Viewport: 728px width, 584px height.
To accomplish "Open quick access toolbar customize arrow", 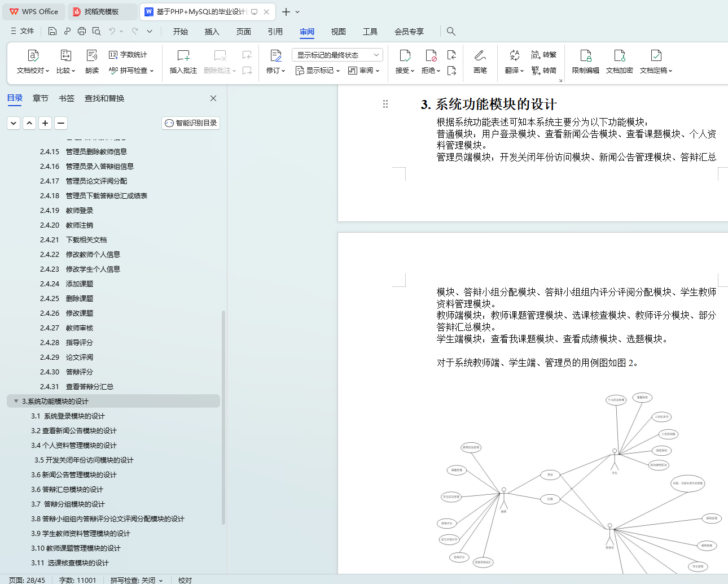I will tap(150, 31).
